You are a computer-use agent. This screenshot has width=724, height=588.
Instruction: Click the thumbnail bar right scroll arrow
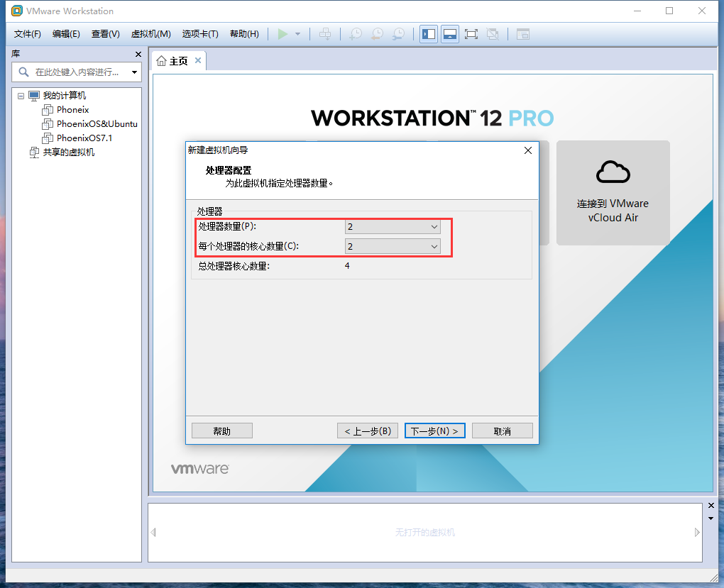(697, 532)
